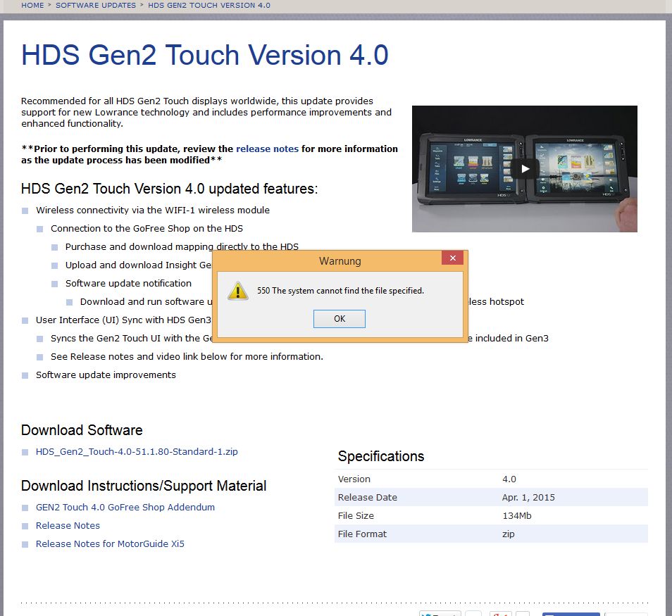The image size is (672, 616).
Task: Open SOFTWARE UPDATES breadcrumb link
Action: coord(96,5)
